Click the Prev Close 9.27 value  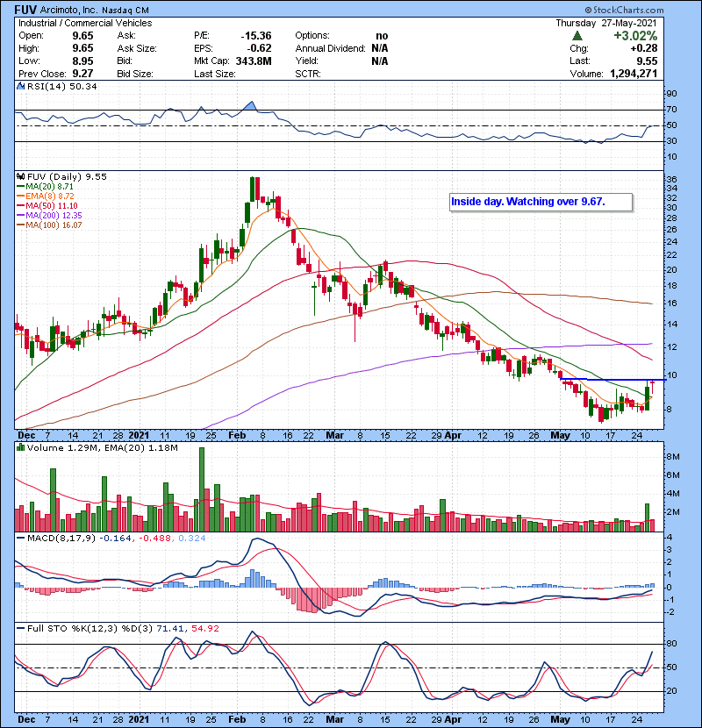[82, 74]
